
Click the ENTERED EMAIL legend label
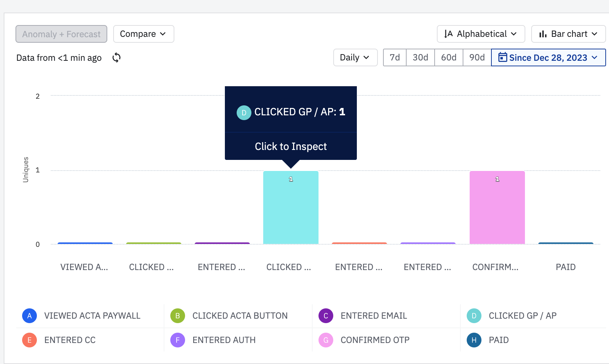(374, 316)
